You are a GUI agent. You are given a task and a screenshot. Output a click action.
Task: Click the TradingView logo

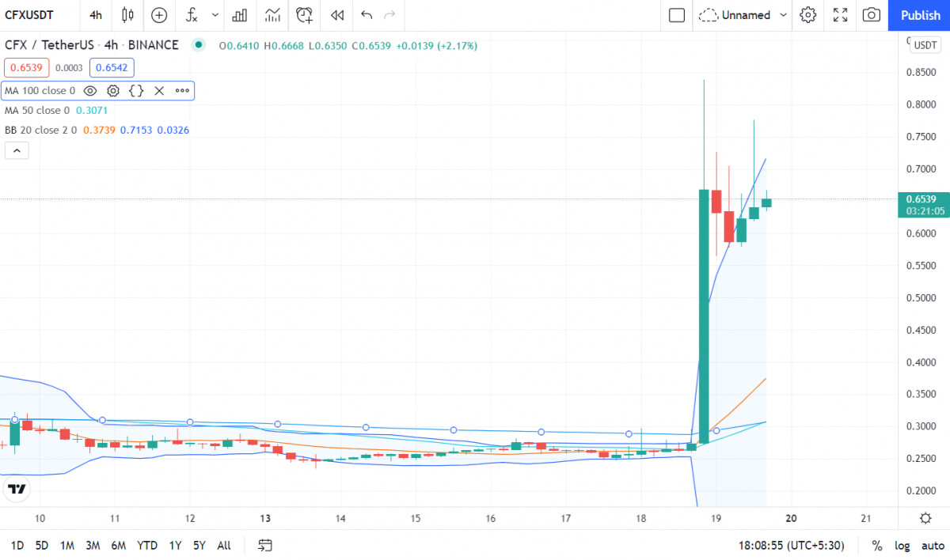16,489
